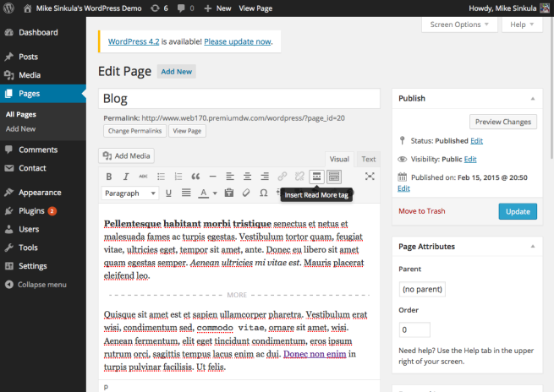Edit the Public visibility

[x=470, y=159]
